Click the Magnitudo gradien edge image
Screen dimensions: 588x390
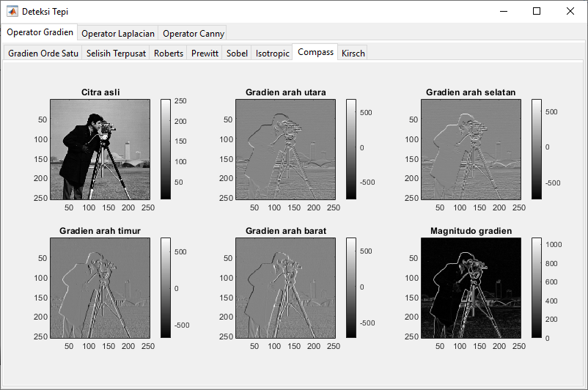pyautogui.click(x=471, y=287)
